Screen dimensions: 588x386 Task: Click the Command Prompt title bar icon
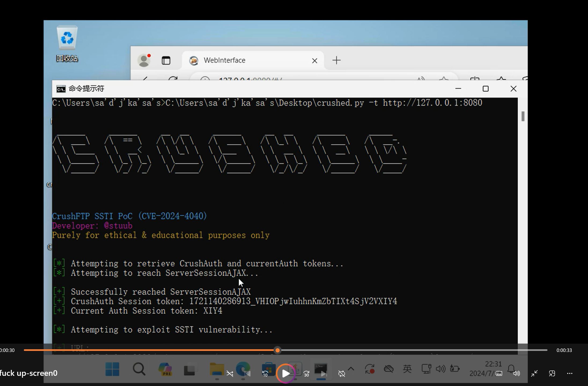[61, 89]
